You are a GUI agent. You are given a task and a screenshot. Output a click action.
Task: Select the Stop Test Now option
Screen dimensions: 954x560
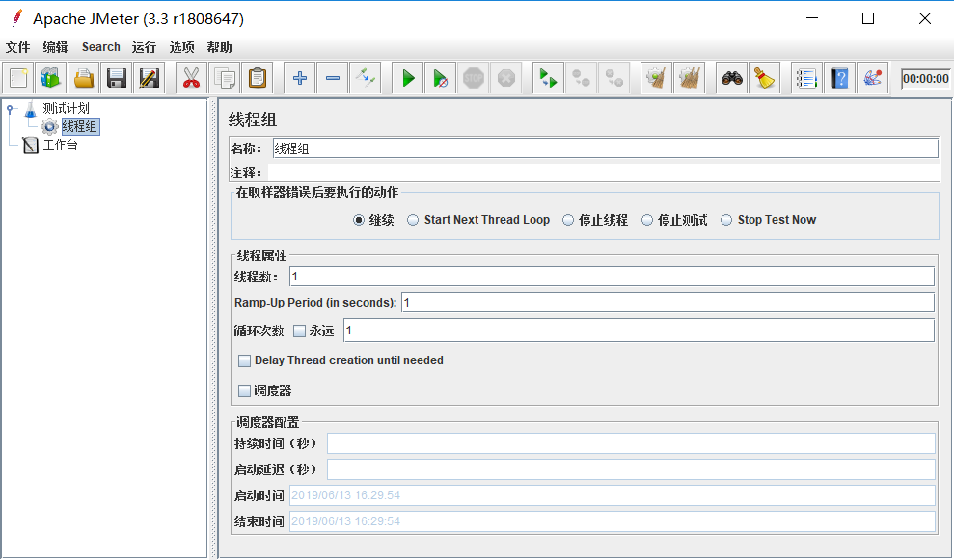726,220
